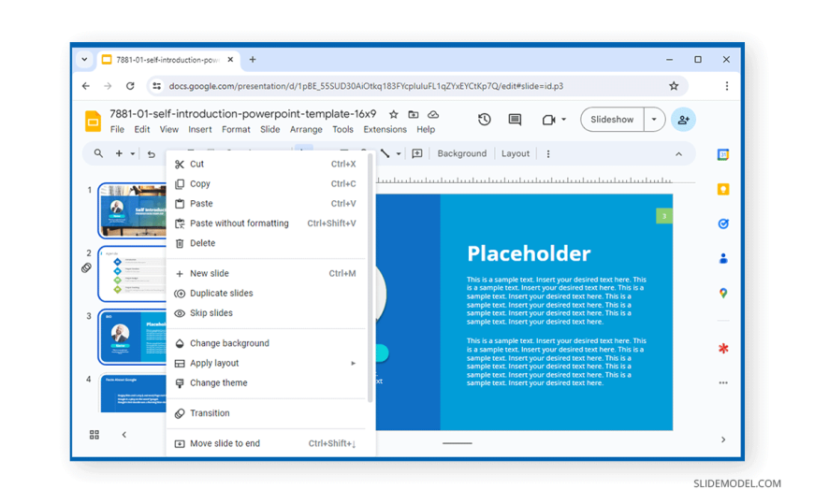The height and width of the screenshot is (504, 814).
Task: Open the Chrome tab search dropdown
Action: [84, 60]
